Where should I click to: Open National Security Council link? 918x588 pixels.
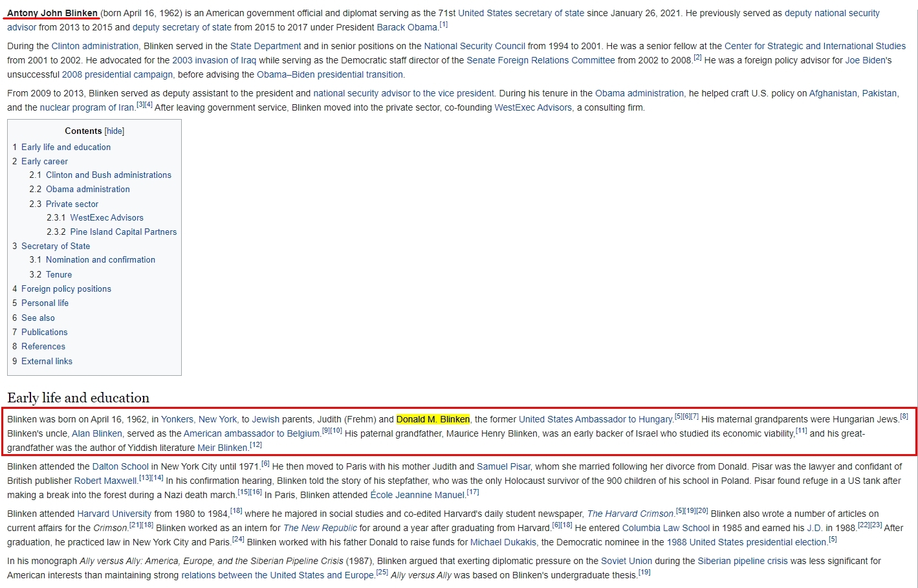click(x=475, y=46)
